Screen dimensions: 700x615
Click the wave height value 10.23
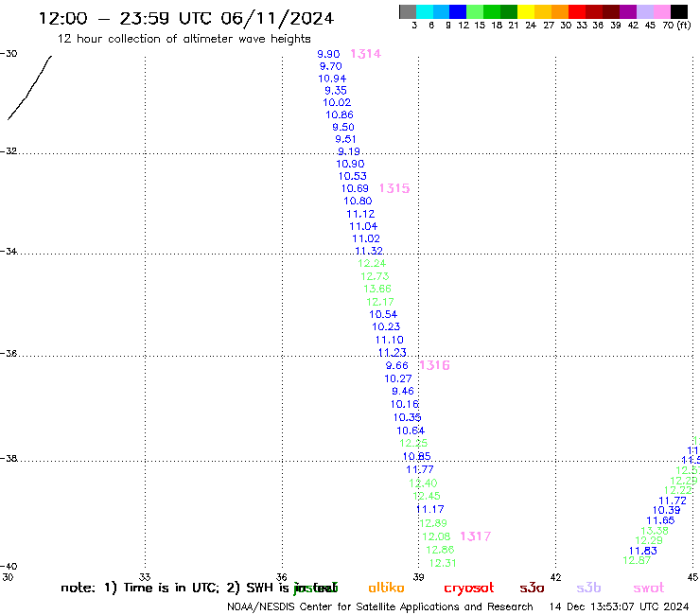pos(386,327)
